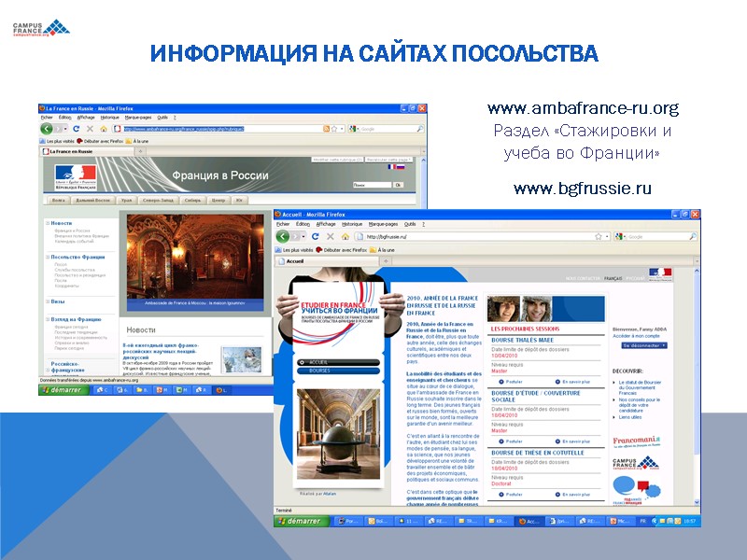Click search magnifier in La France en Russie window

coord(419,129)
